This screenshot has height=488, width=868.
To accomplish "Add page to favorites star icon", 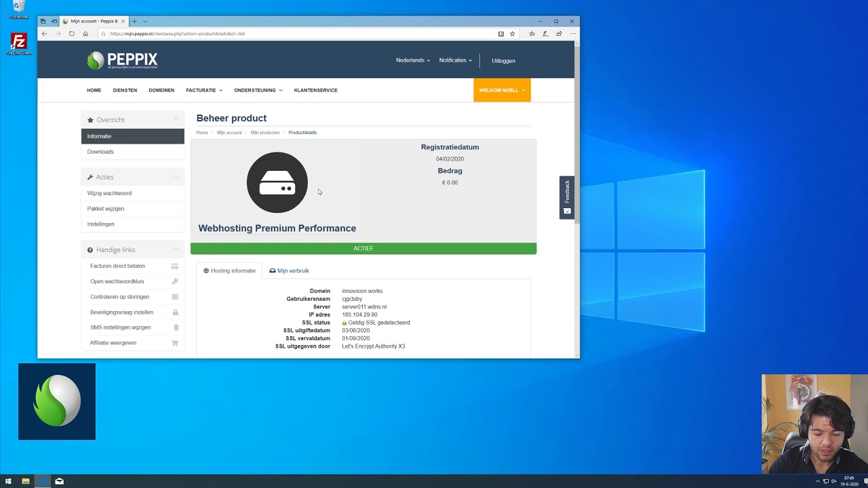I will tap(512, 34).
